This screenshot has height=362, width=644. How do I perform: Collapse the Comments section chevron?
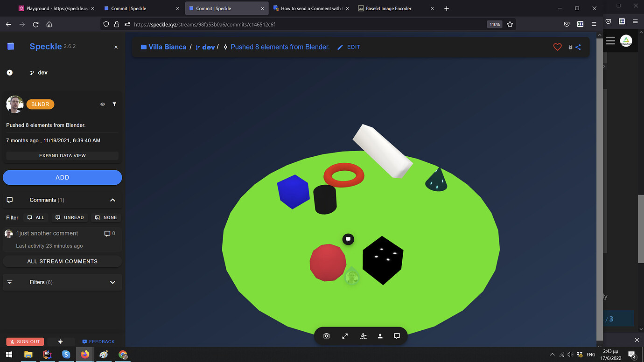[112, 200]
